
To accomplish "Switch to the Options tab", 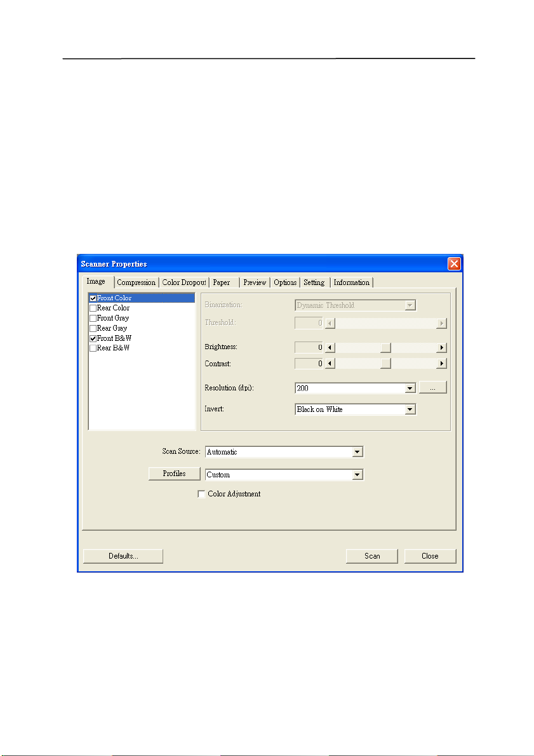I will pyautogui.click(x=285, y=282).
